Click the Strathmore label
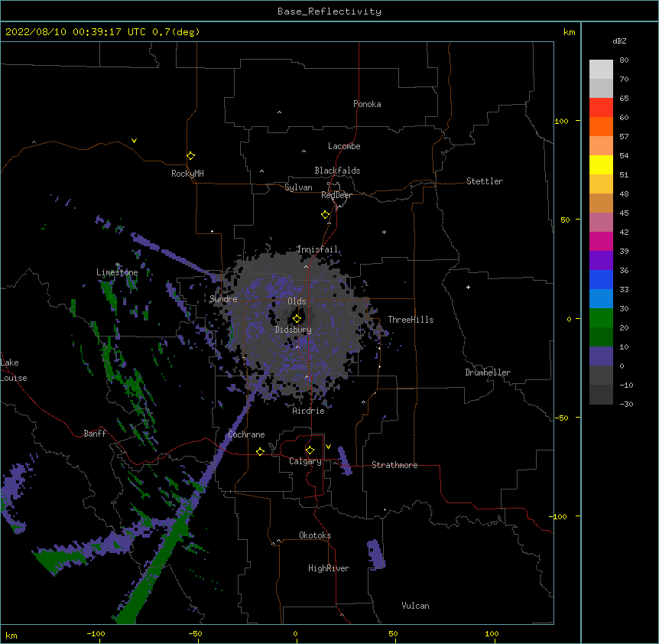The width and height of the screenshot is (659, 644). [x=394, y=465]
